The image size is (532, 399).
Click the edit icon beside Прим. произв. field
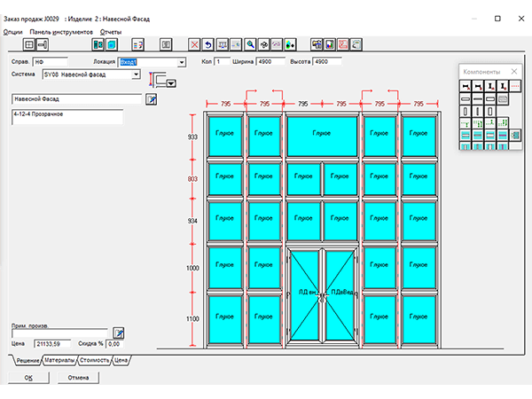point(120,332)
